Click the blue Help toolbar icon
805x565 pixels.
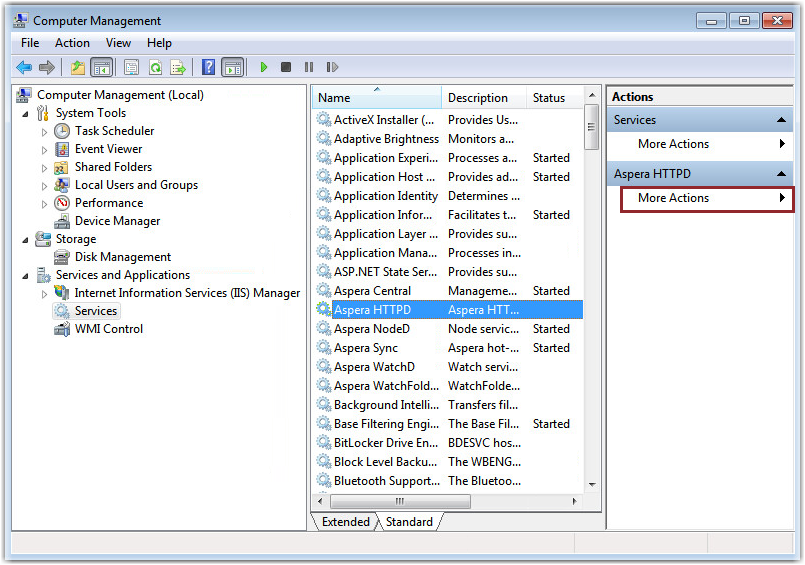coord(208,67)
